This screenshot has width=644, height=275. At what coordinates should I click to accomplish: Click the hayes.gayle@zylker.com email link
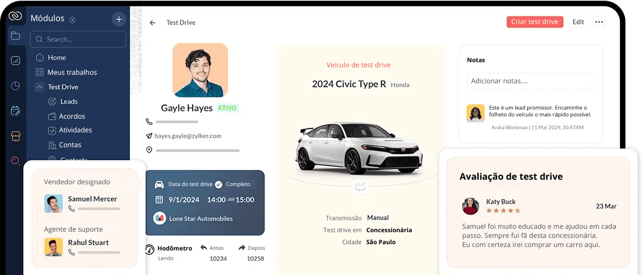188,136
